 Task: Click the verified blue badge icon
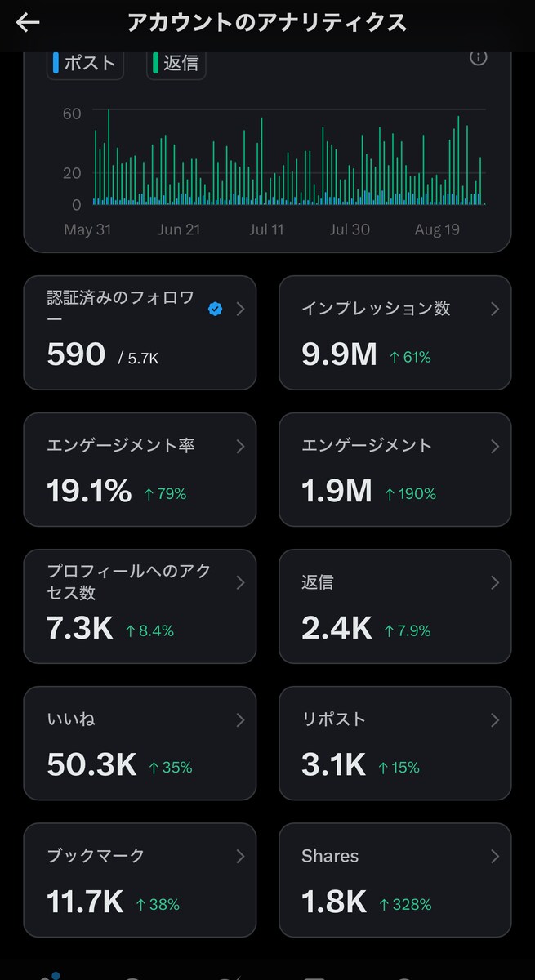coord(215,309)
